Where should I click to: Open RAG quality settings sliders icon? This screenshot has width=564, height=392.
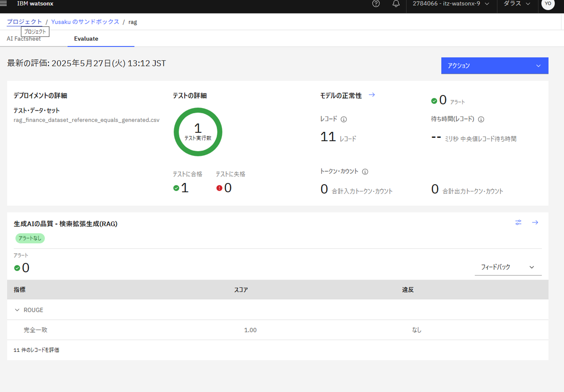click(x=518, y=222)
